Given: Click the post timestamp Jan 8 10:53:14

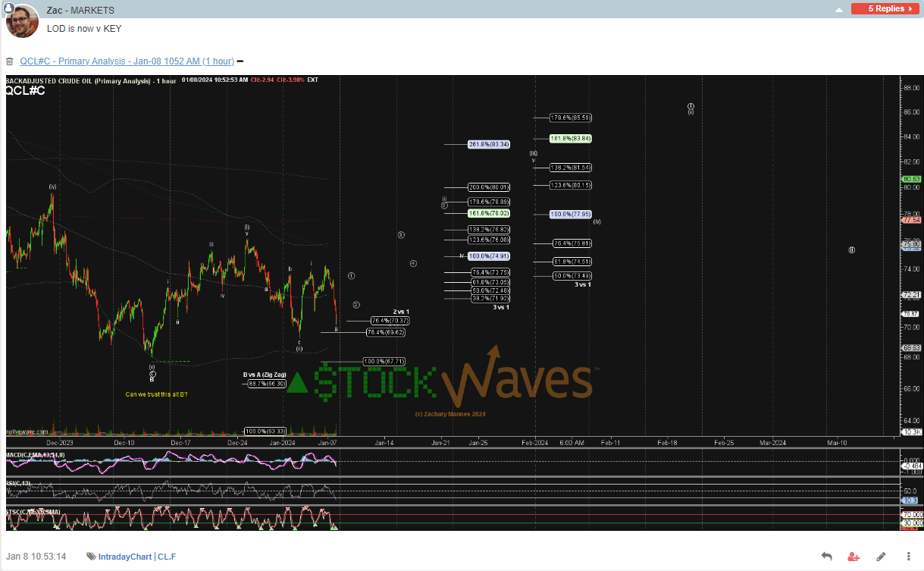Looking at the screenshot, I should coord(36,557).
